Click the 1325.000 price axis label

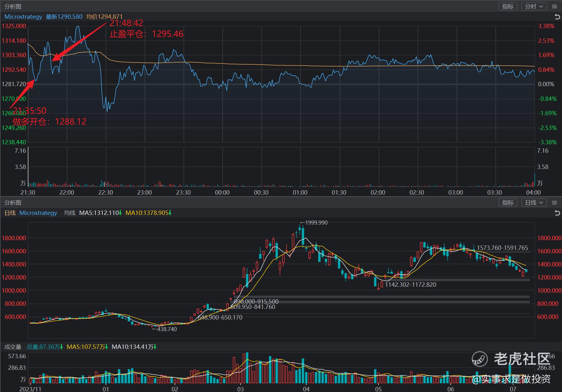pos(14,26)
